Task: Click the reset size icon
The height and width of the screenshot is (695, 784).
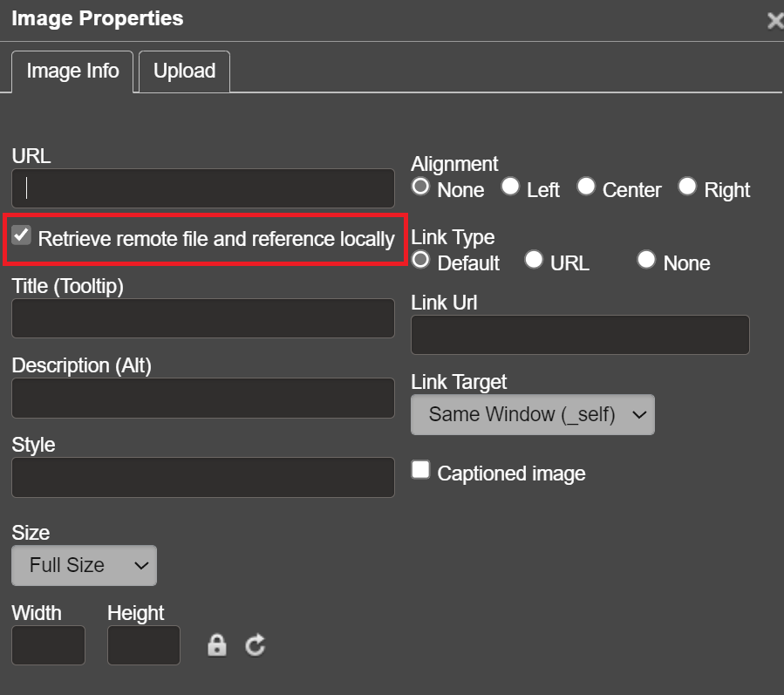Action: point(256,645)
